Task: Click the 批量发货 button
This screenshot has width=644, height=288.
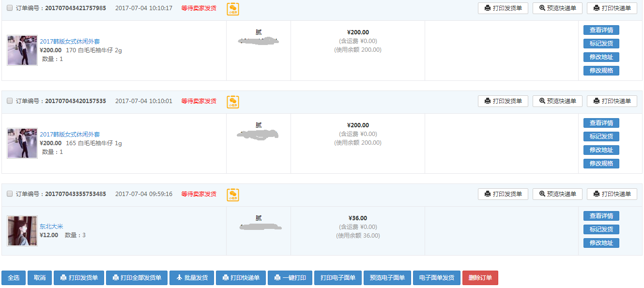Action: tap(192, 278)
